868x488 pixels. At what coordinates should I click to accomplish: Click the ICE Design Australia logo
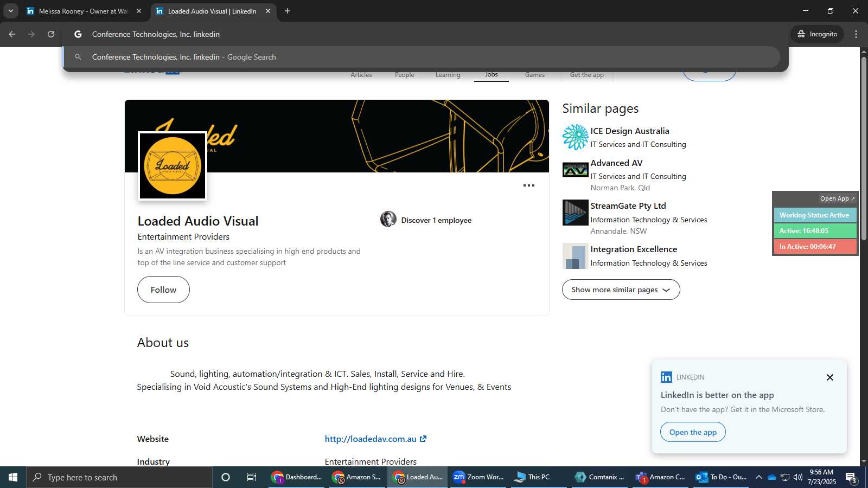click(x=576, y=137)
